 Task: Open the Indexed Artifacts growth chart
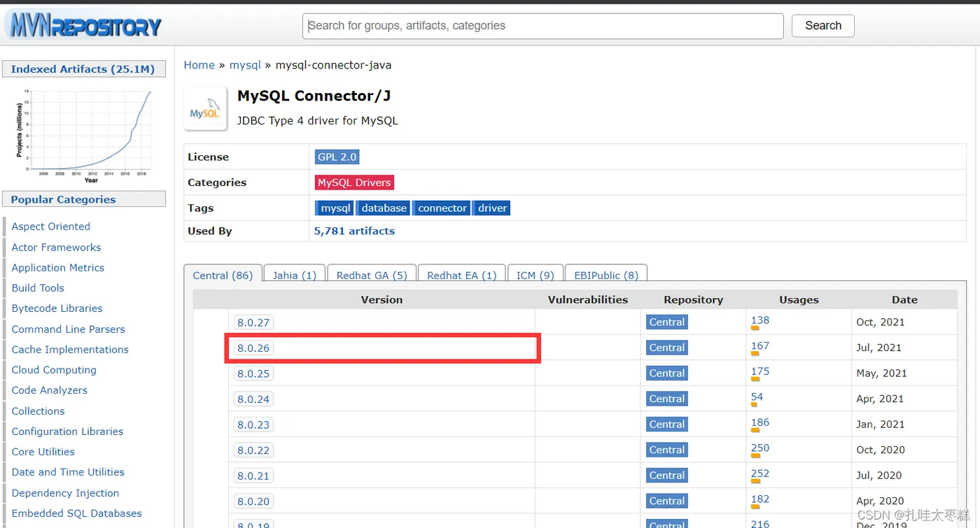pyautogui.click(x=84, y=135)
